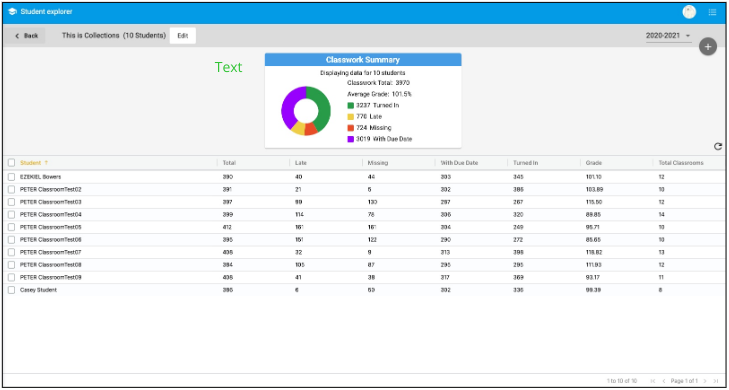The image size is (729, 390).
Task: Select the EZEKIEL Bowers student name
Action: pos(40,177)
